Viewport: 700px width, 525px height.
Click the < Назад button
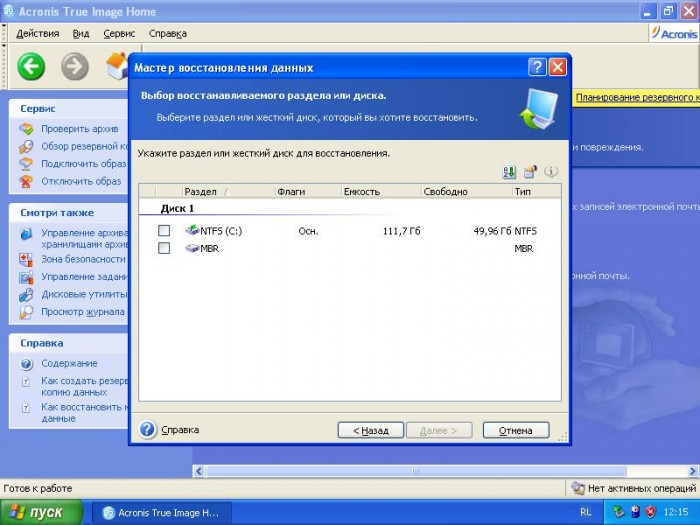click(371, 430)
